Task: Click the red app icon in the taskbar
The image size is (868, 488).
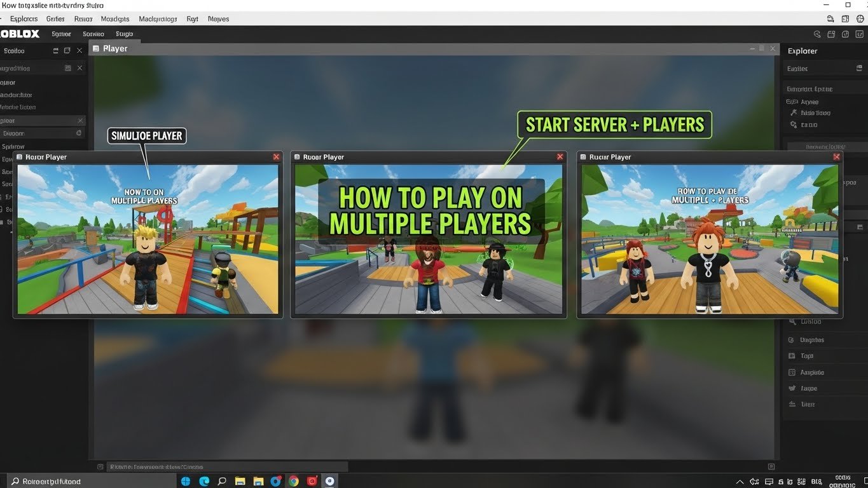Action: (312, 482)
